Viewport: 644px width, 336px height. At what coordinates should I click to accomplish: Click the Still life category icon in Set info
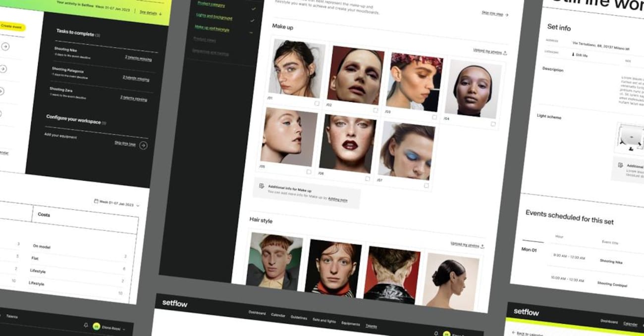(573, 54)
